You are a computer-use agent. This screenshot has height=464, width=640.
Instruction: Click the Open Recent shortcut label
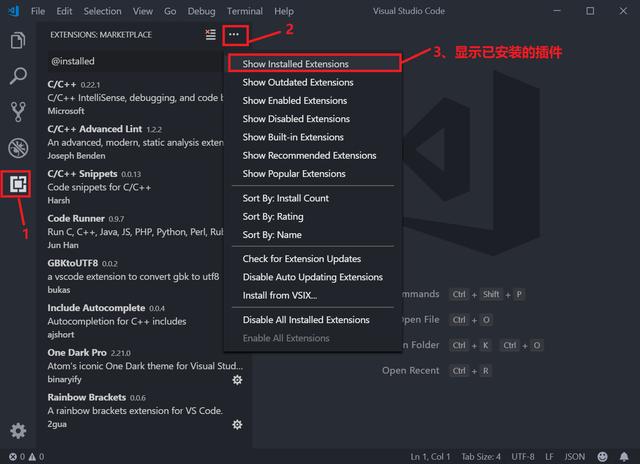coord(411,371)
